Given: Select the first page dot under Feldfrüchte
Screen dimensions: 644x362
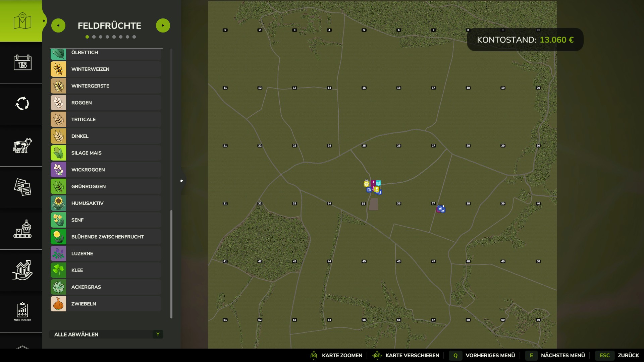Looking at the screenshot, I should [x=87, y=37].
